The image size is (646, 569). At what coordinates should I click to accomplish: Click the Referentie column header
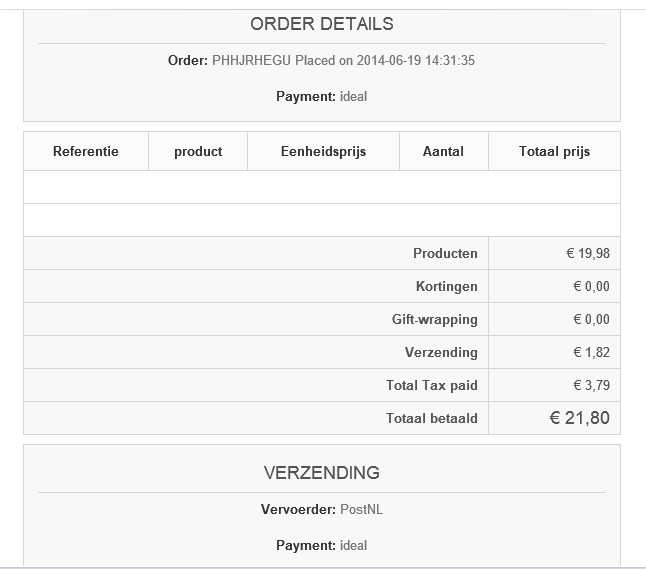click(86, 151)
